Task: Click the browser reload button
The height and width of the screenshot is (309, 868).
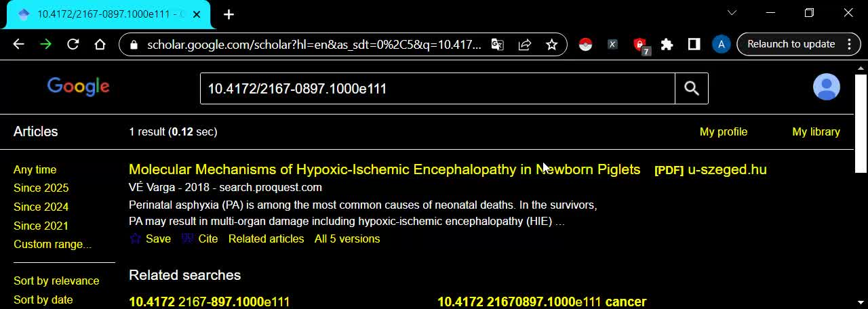Action: click(73, 45)
